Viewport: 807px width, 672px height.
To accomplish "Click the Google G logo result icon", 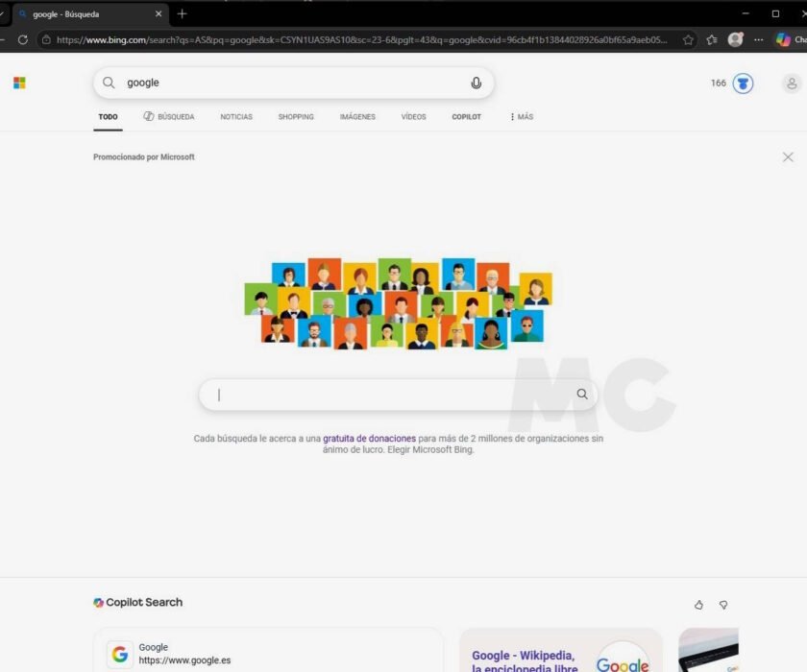I will coord(120,654).
